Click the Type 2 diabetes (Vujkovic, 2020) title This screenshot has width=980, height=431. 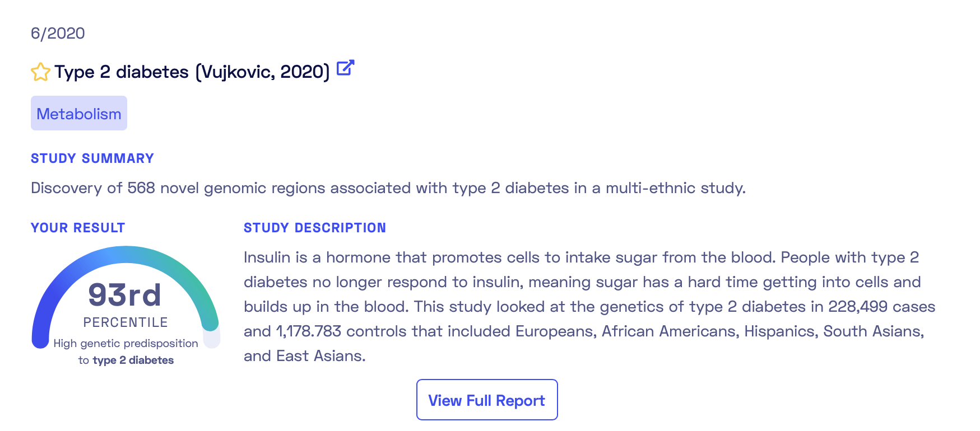click(192, 72)
